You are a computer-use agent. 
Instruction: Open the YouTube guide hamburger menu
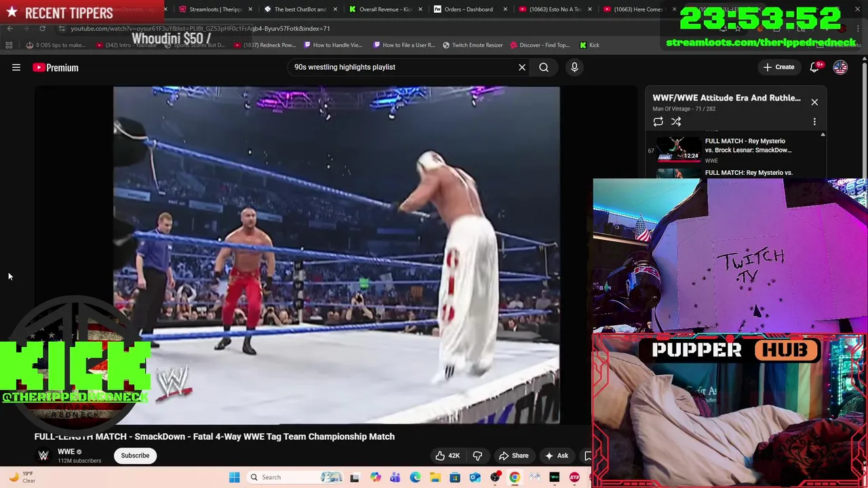pyautogui.click(x=16, y=67)
